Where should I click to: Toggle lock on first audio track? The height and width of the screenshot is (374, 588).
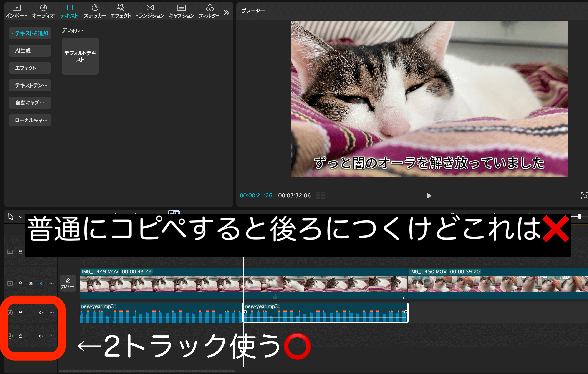pos(20,313)
